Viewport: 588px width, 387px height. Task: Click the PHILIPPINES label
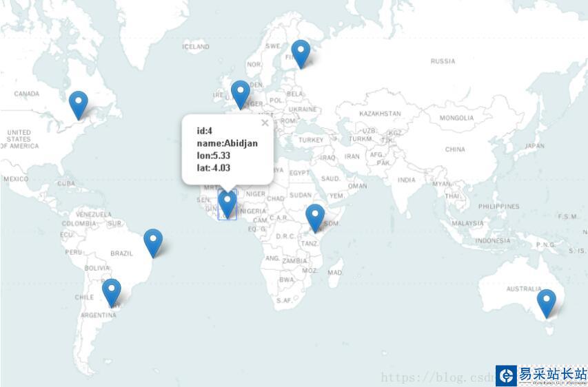pos(499,207)
